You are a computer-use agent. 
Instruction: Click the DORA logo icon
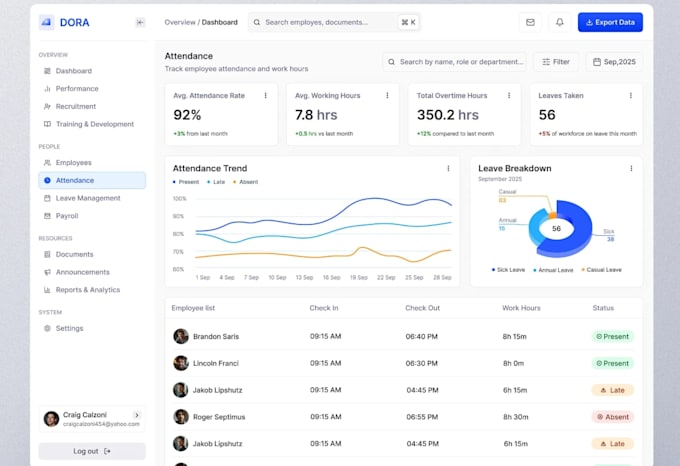46,22
